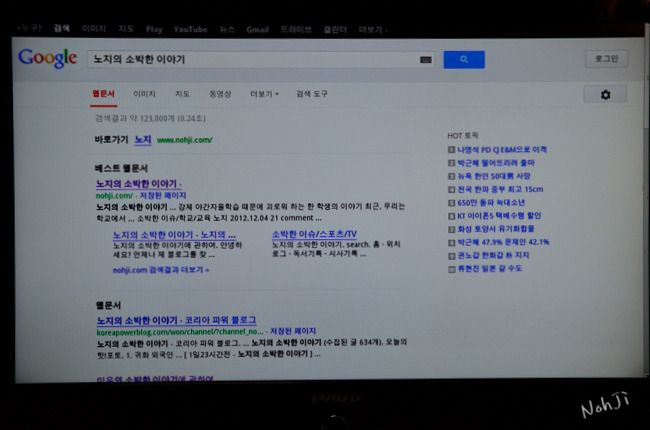Open 이미지 in the top black bar

click(94, 29)
